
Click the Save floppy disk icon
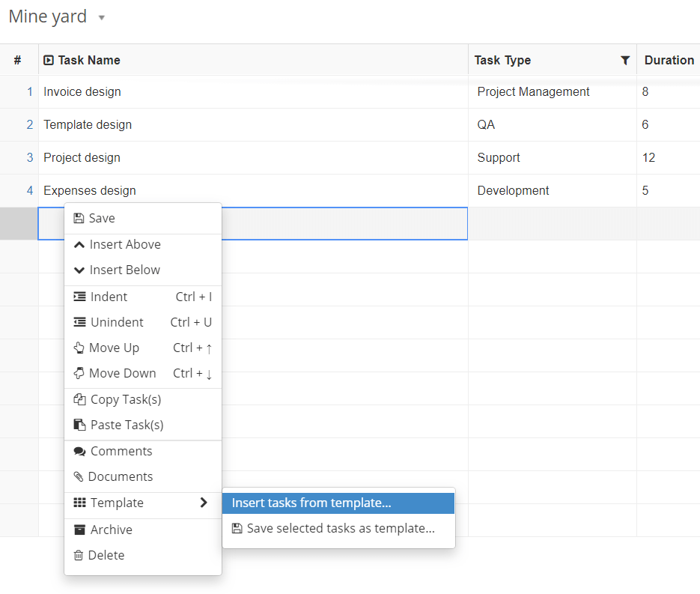79,218
